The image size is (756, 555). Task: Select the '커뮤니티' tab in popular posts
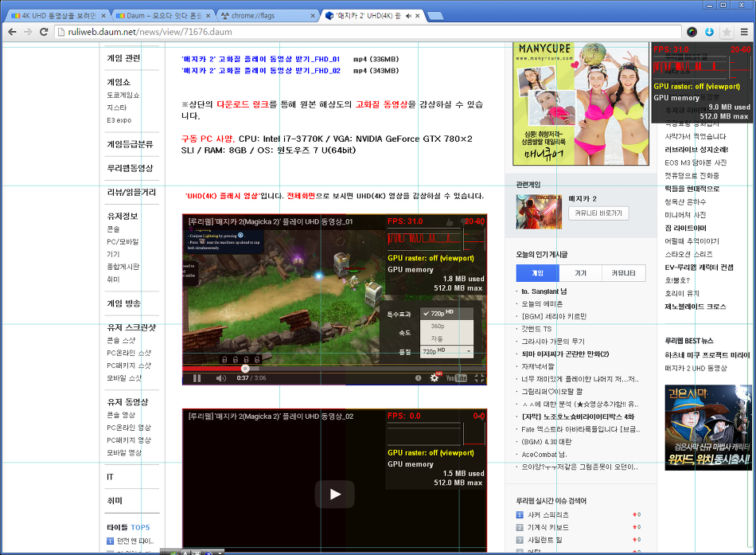click(x=623, y=273)
